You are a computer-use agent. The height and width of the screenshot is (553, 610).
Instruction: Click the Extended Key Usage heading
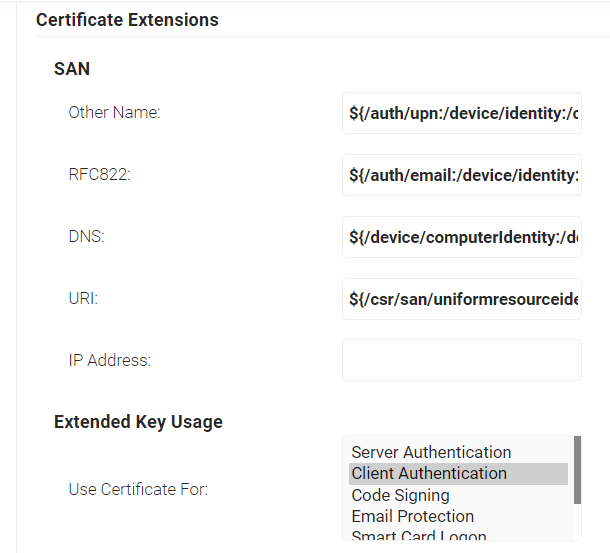click(x=138, y=421)
